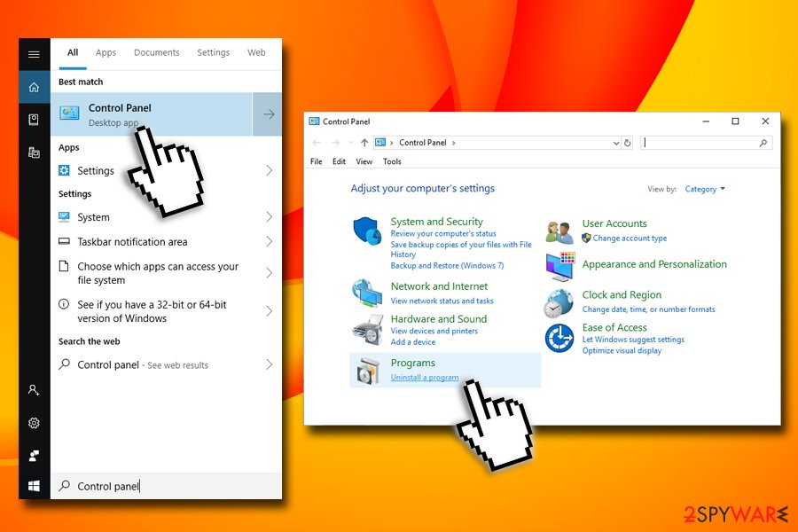Image resolution: width=798 pixels, height=532 pixels.
Task: Click the Ease of Access icon
Action: (559, 338)
